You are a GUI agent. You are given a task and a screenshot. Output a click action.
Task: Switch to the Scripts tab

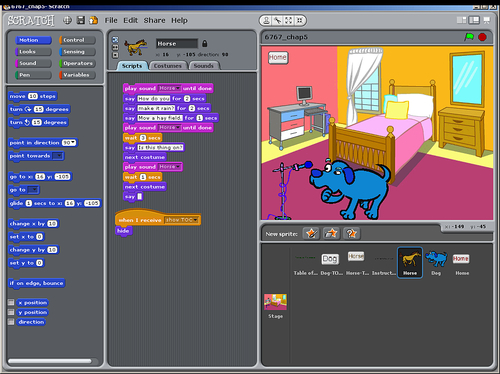coord(132,66)
